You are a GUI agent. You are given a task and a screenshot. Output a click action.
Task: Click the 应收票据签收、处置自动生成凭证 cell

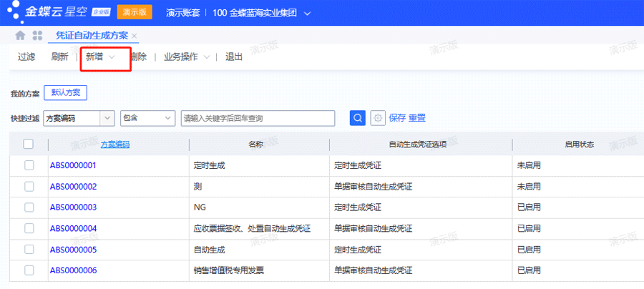pyautogui.click(x=252, y=228)
